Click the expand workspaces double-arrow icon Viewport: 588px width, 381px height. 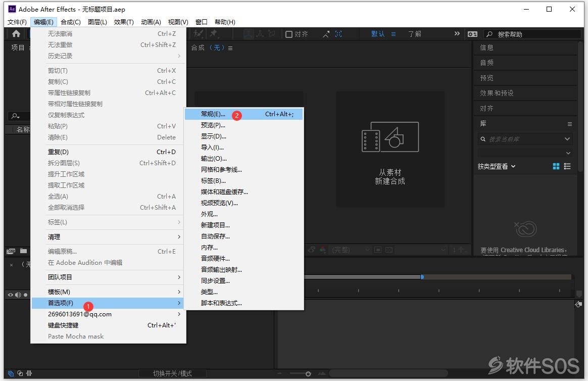click(x=457, y=34)
